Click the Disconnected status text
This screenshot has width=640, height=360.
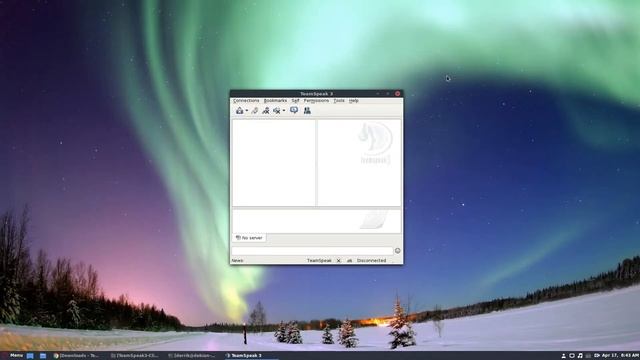(371, 260)
